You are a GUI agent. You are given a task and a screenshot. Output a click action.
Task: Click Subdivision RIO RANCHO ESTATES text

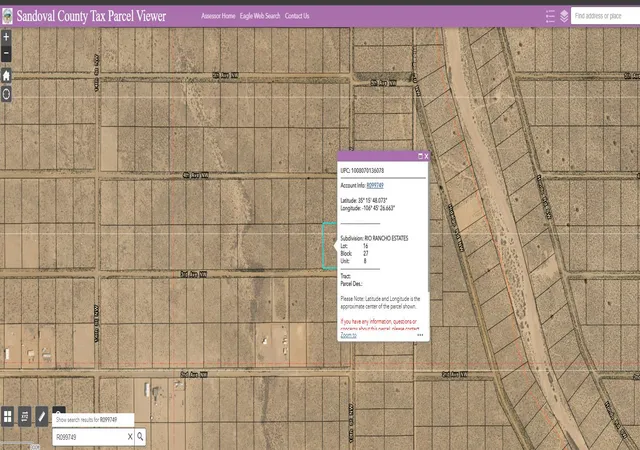pyautogui.click(x=374, y=238)
